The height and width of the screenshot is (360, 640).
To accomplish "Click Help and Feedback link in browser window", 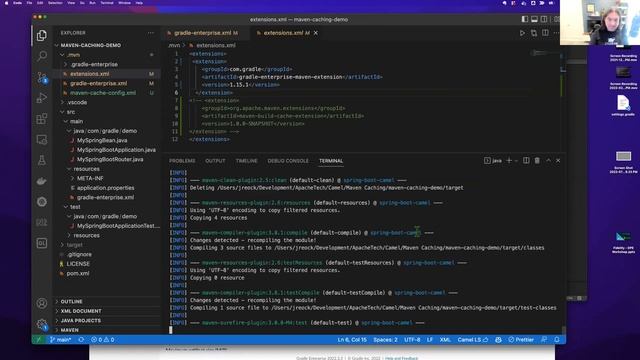I will 402,358.
